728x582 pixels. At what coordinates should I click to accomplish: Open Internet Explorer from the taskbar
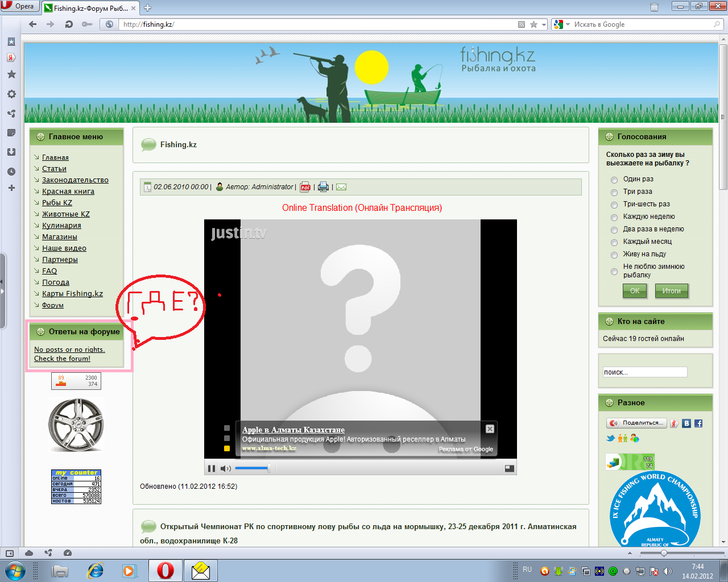pyautogui.click(x=96, y=570)
